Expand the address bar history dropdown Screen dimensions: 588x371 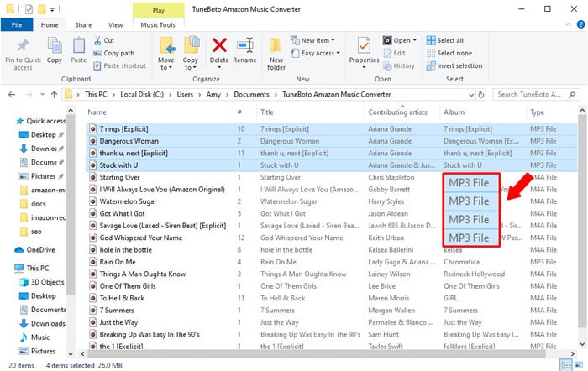pos(471,95)
